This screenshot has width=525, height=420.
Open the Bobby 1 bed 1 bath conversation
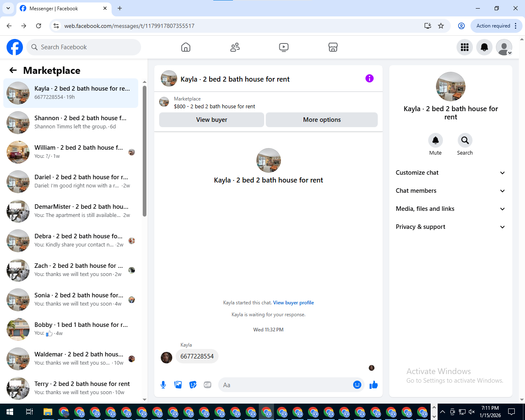[x=71, y=329]
